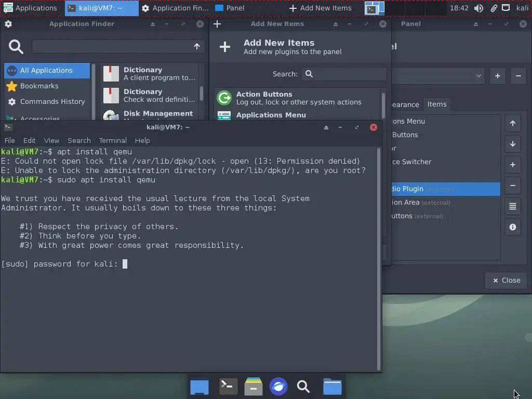Open home folder from dock
This screenshot has height=399, width=532.
coord(332,387)
